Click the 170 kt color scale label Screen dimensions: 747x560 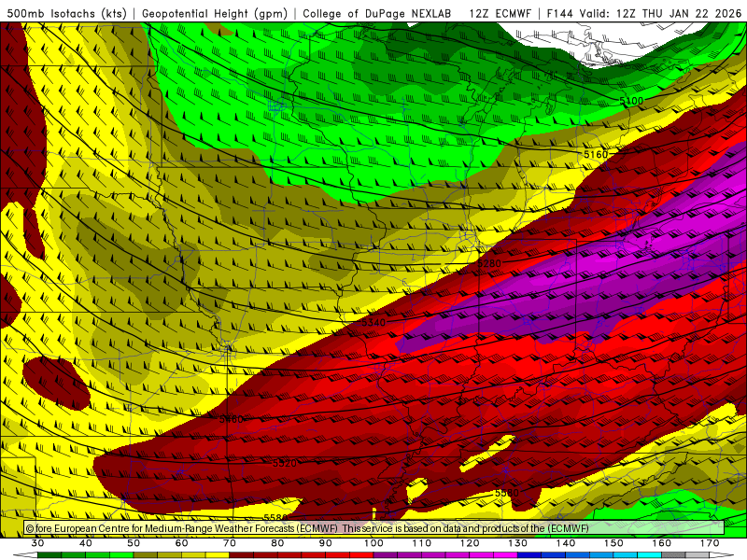pos(710,543)
